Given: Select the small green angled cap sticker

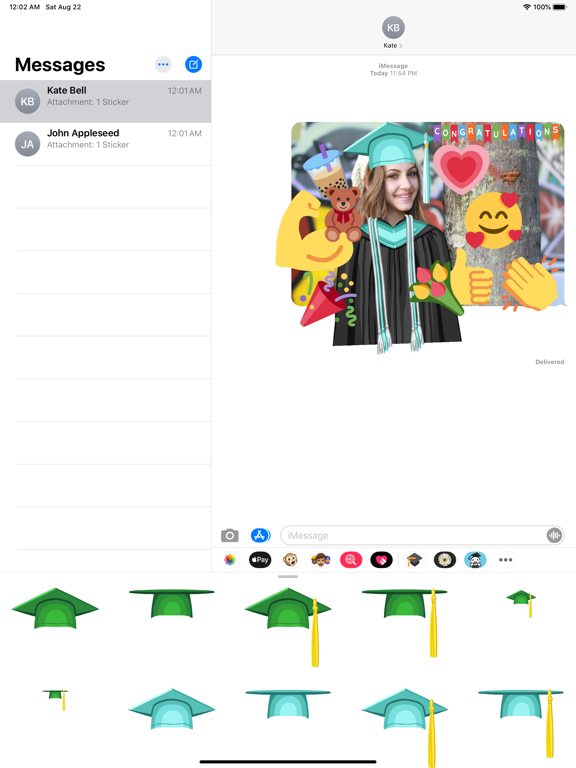Looking at the screenshot, I should tap(521, 603).
